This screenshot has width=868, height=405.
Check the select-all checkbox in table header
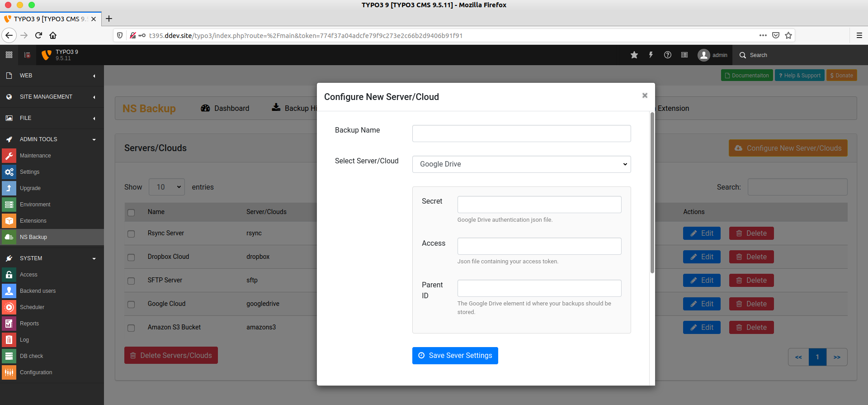point(131,213)
